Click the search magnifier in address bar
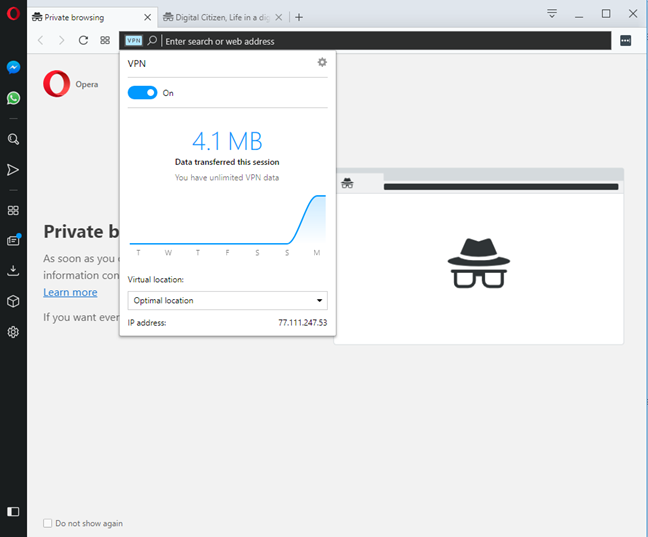Viewport: 648px width, 537px height. pos(152,41)
